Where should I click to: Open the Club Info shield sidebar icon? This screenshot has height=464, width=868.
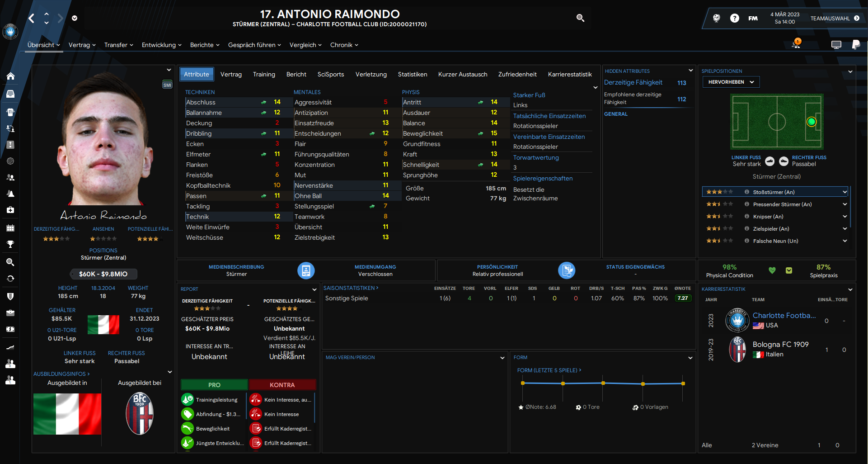coord(10,296)
